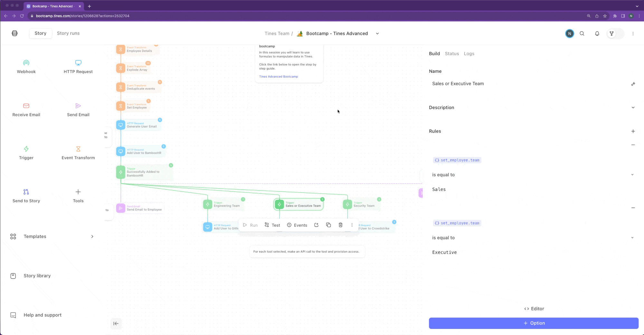Click the duplicate copy icon in node toolbar
Viewport: 644px width, 335px height.
pyautogui.click(x=328, y=225)
